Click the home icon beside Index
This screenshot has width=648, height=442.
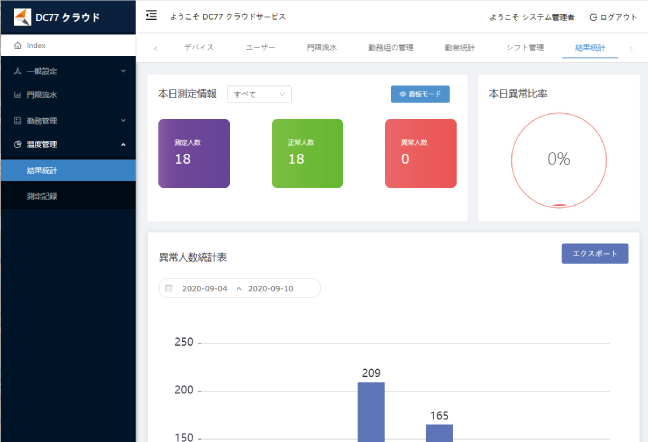coord(18,46)
